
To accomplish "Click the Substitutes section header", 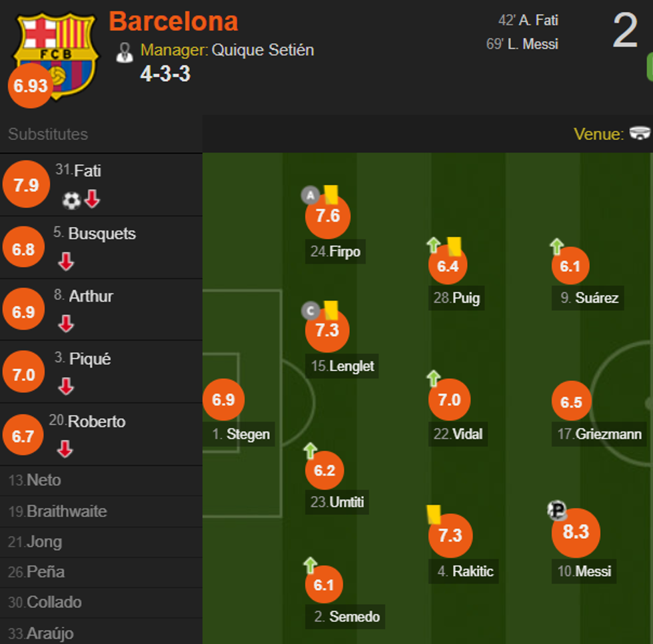I will [48, 134].
